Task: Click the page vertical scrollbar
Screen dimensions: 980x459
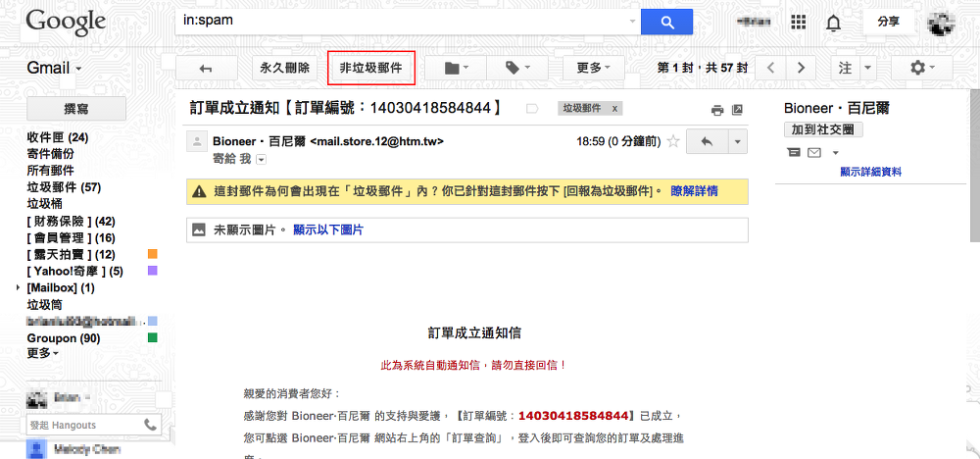Action: [x=974, y=167]
